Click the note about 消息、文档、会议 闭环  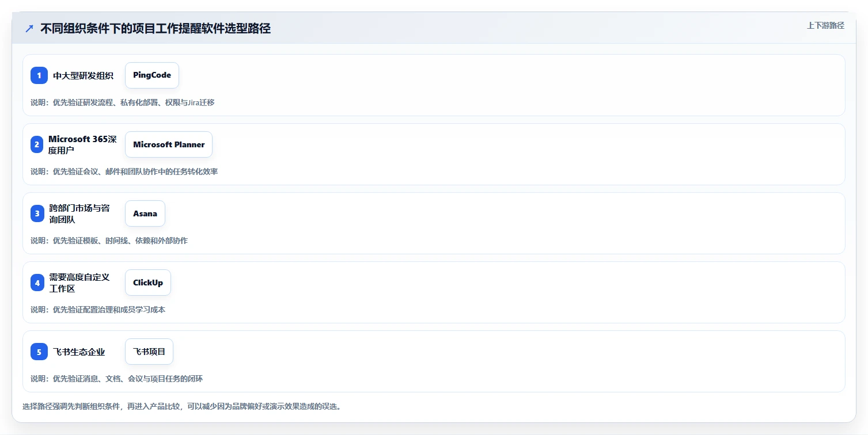pyautogui.click(x=117, y=379)
